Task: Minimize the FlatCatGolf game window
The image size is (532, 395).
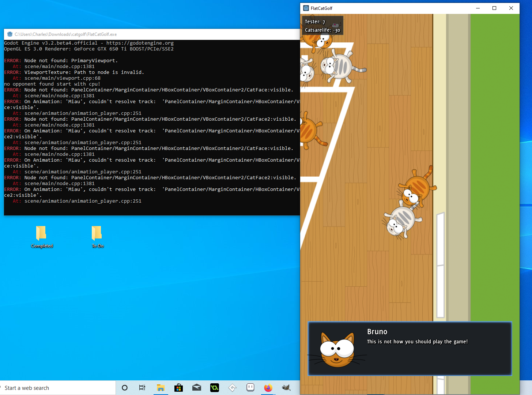Action: [x=478, y=8]
